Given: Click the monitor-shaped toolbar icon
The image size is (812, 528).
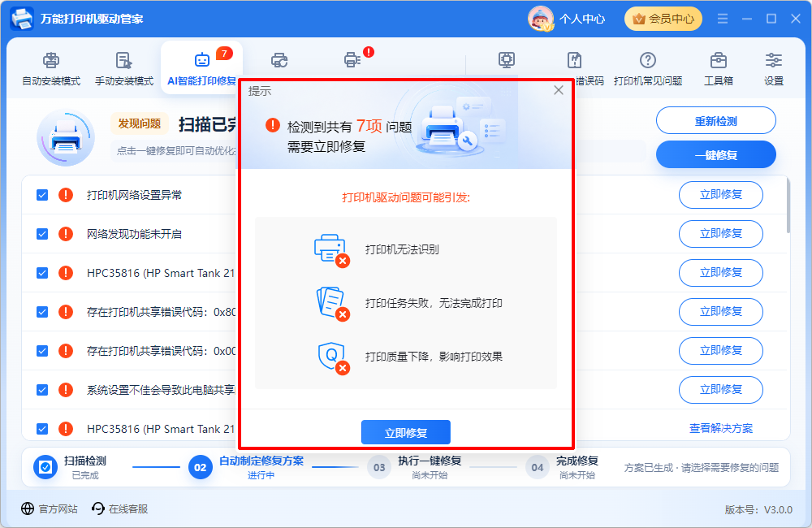Looking at the screenshot, I should coord(507,60).
